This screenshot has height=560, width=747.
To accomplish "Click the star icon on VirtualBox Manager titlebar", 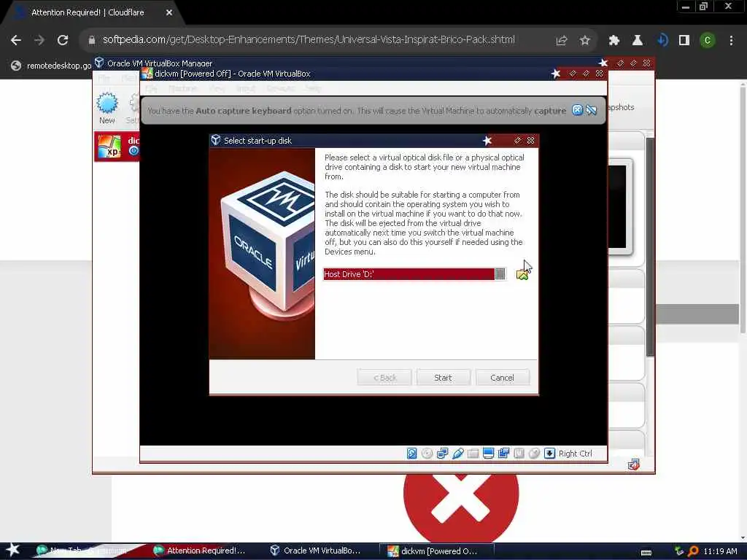I will [x=603, y=63].
